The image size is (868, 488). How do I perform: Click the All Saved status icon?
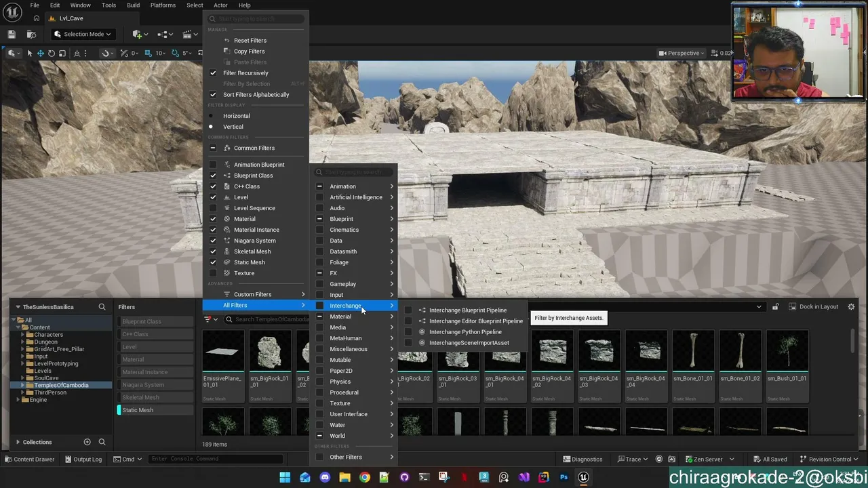(757, 459)
